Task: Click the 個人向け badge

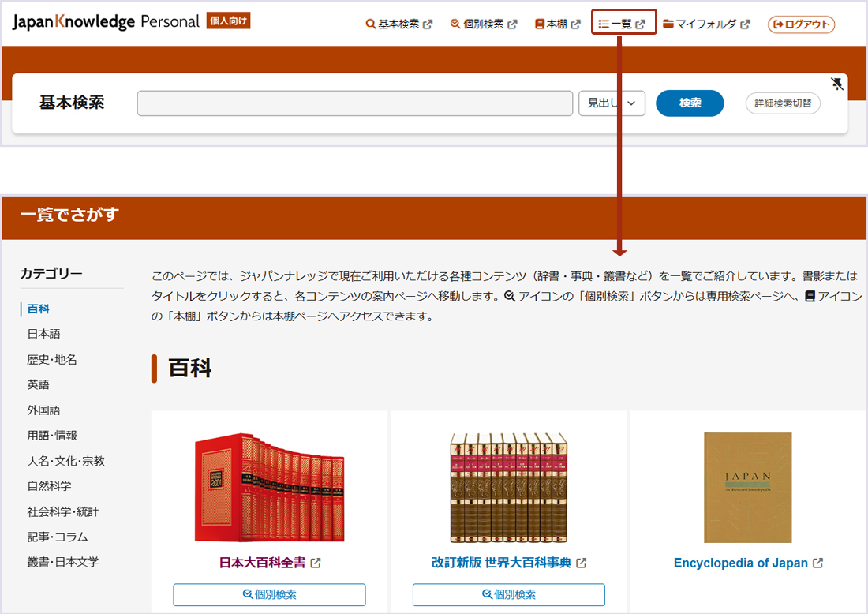Action: [x=228, y=21]
